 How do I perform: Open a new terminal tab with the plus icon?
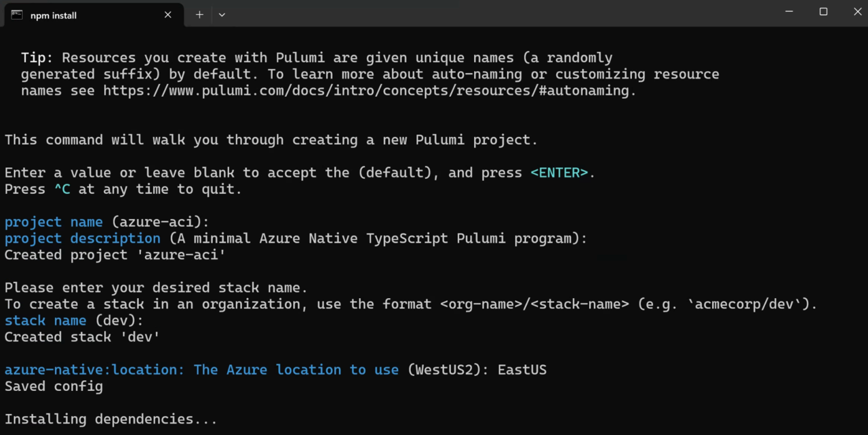pyautogui.click(x=199, y=14)
